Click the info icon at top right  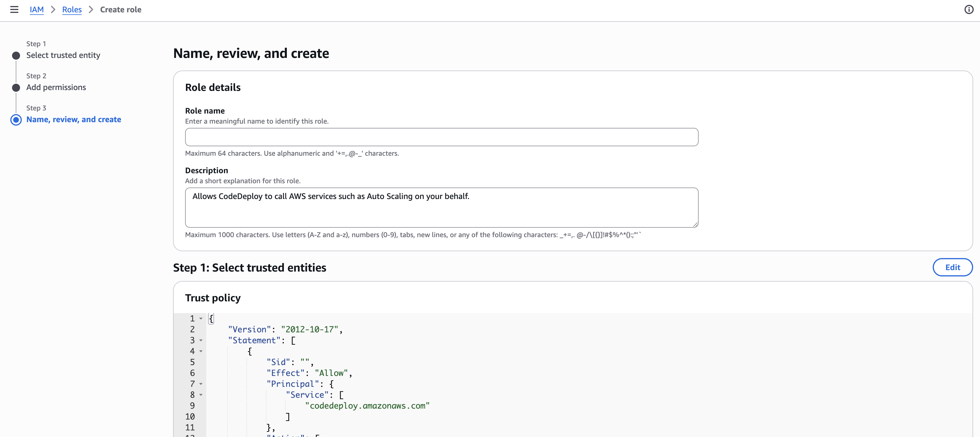(x=969, y=9)
